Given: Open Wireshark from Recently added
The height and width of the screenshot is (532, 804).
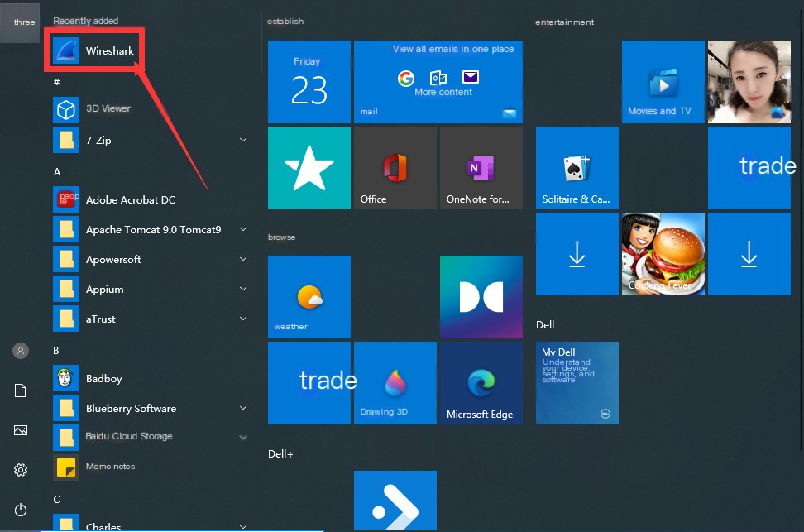Looking at the screenshot, I should coord(93,50).
